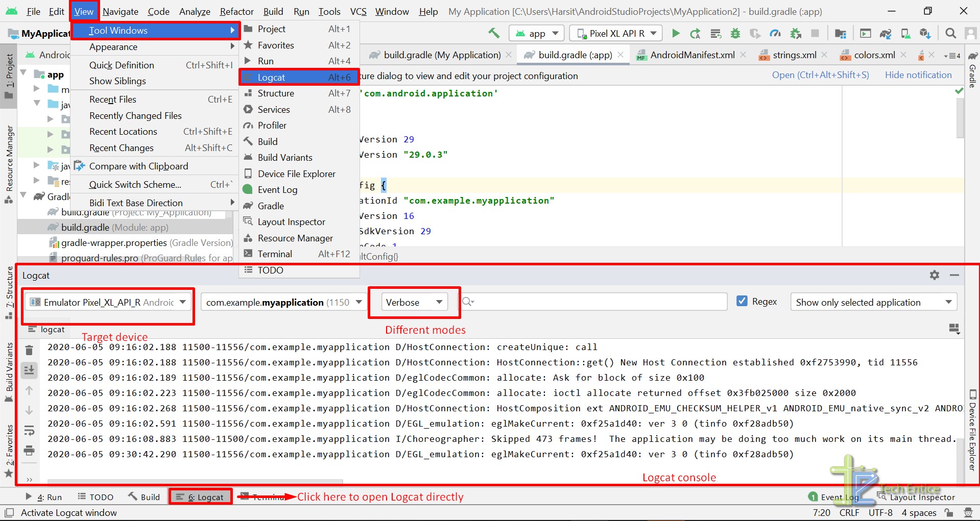This screenshot has height=521, width=980.
Task: Change log level from Verbose dropdown
Action: (x=413, y=302)
